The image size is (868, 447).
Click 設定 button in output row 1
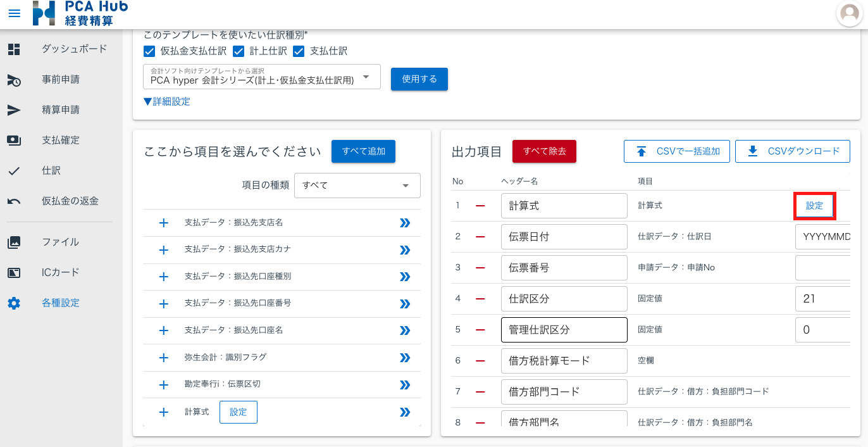(815, 206)
